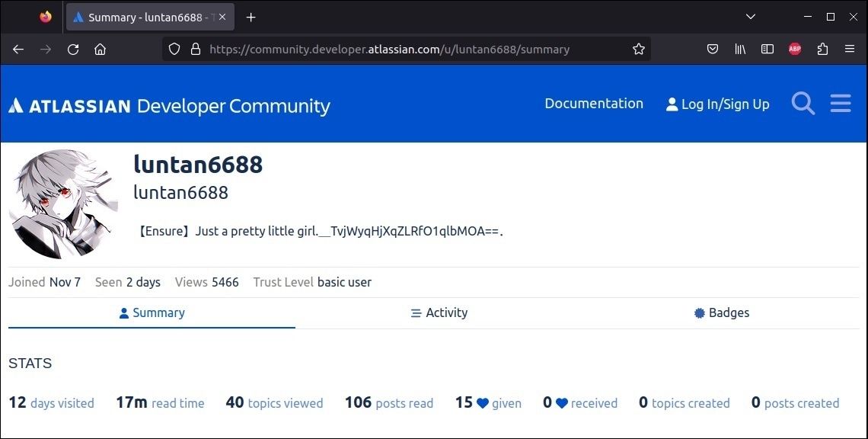Open the Firefox application menu
The width and height of the screenshot is (868, 439).
click(850, 49)
